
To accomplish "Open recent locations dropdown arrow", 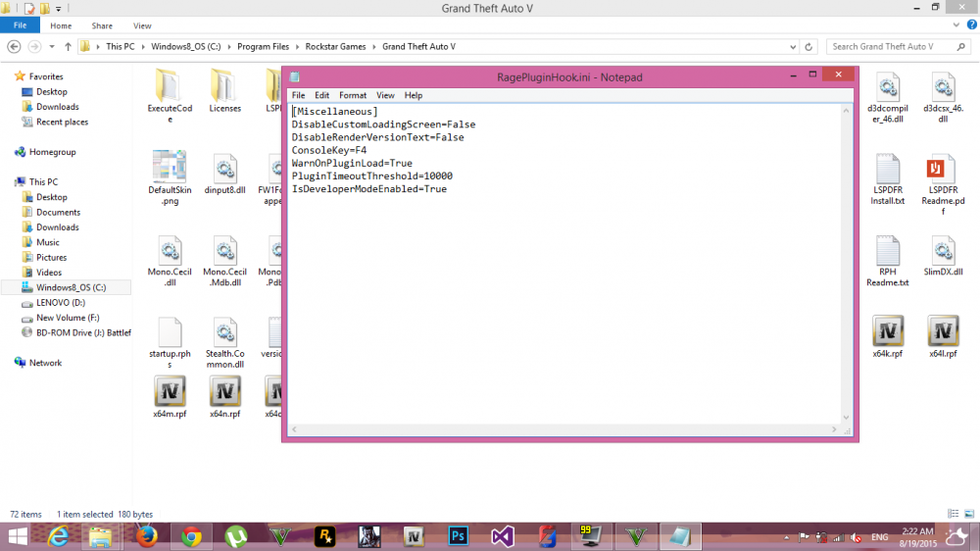I will point(52,47).
